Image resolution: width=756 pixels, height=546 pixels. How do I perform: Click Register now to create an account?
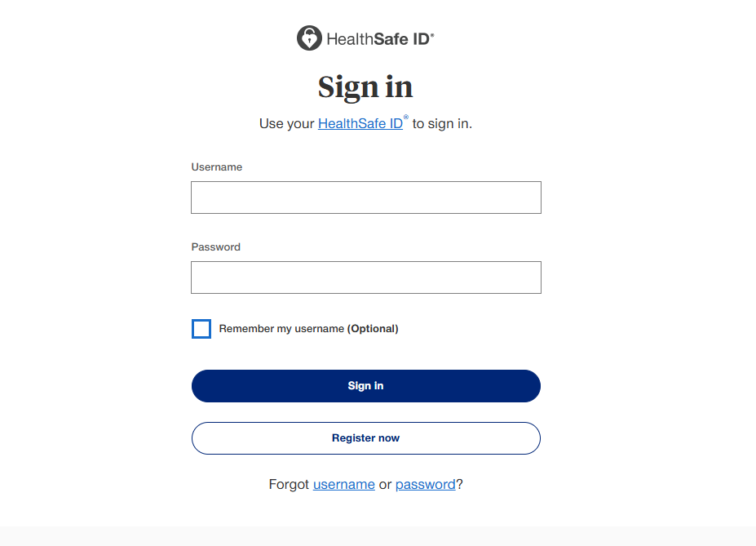365,438
